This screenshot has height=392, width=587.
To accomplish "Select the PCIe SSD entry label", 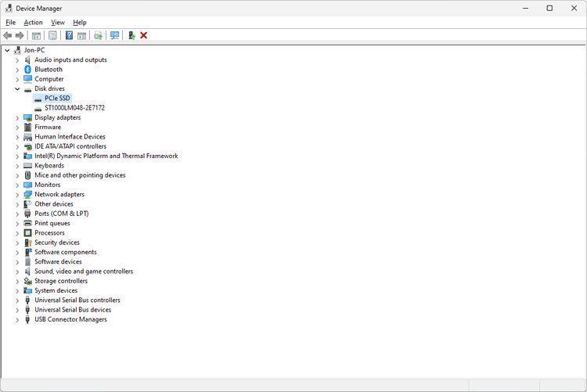I will tap(57, 98).
